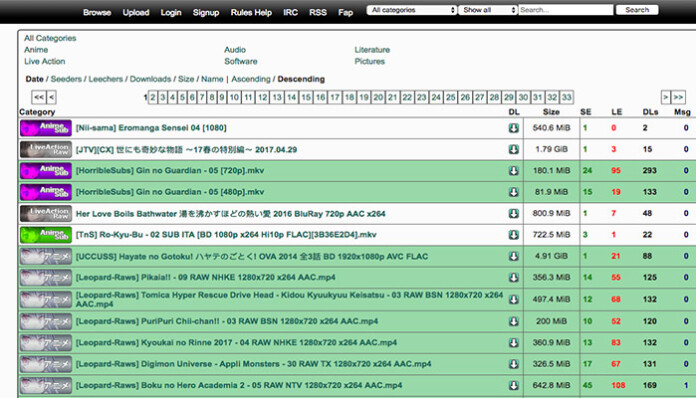
Task: Click Anime Sub badge for Eromanga Sensei
Action: tap(46, 128)
